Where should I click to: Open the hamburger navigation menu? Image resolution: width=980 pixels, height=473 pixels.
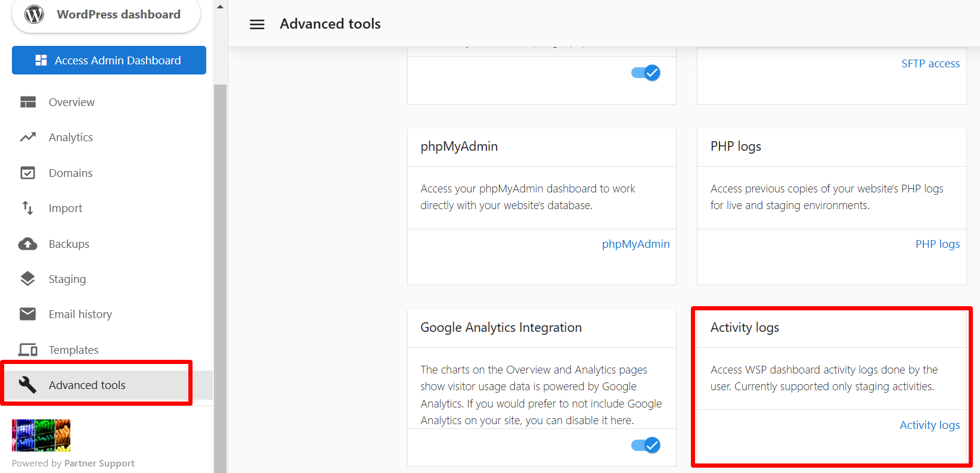(x=257, y=24)
